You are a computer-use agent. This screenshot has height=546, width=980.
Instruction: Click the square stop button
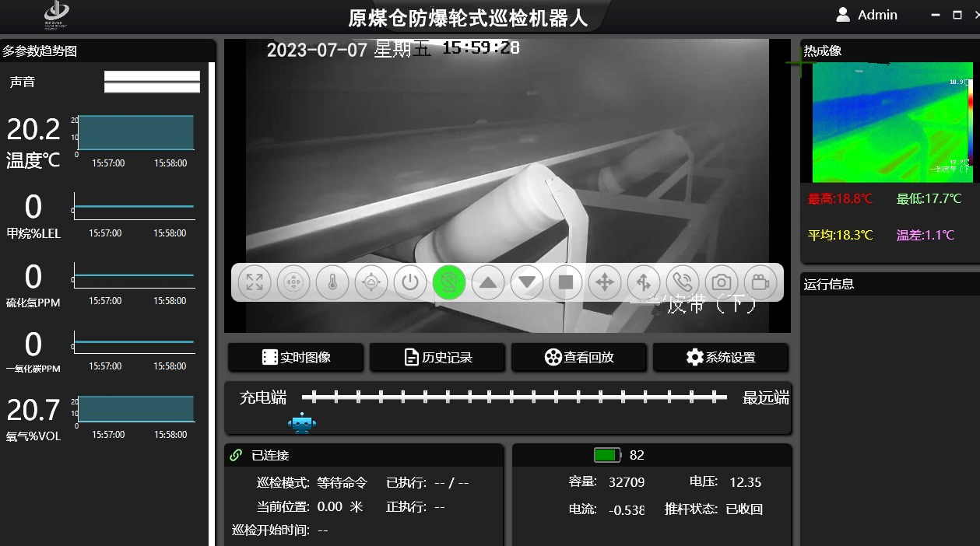[x=566, y=282]
